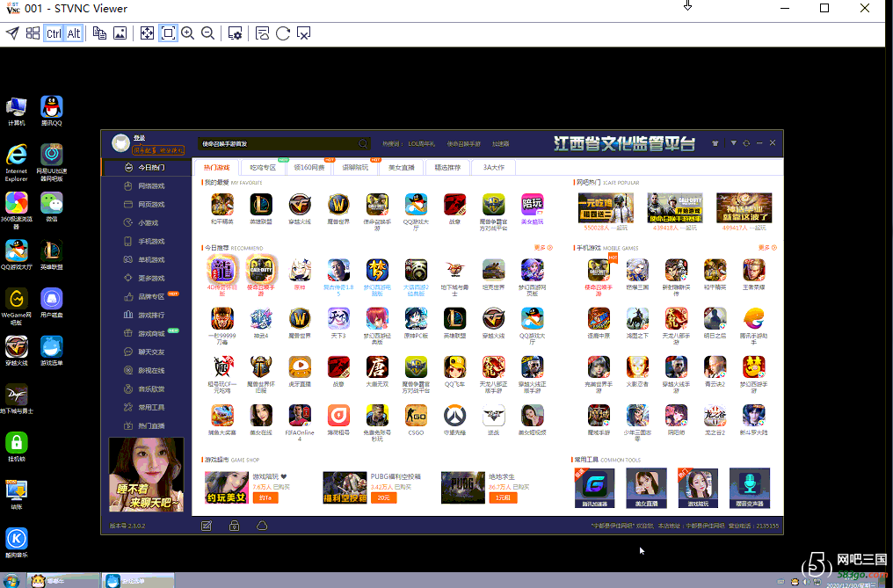This screenshot has width=893, height=588.
Task: Toggle the fit-to-window scaling button
Action: pos(167,33)
